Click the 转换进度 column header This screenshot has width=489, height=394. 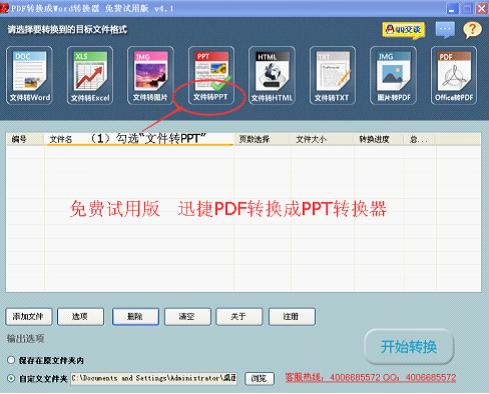[x=379, y=139]
